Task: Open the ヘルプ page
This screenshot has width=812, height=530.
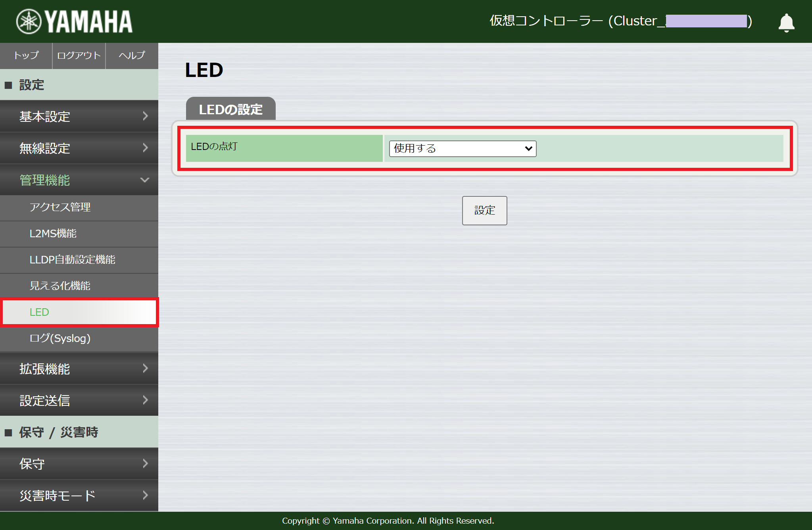Action: coord(132,56)
